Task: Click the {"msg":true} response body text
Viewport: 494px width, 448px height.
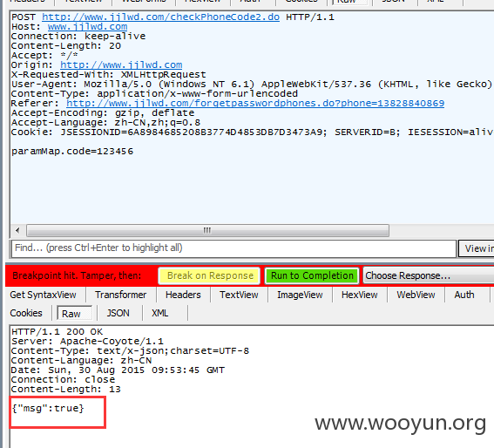Action: 48,408
